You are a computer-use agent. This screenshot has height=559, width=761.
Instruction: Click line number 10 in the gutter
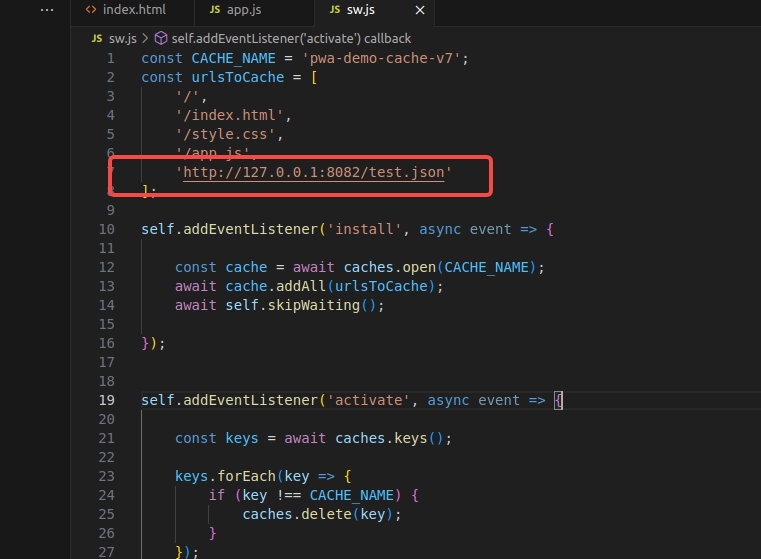tap(109, 229)
